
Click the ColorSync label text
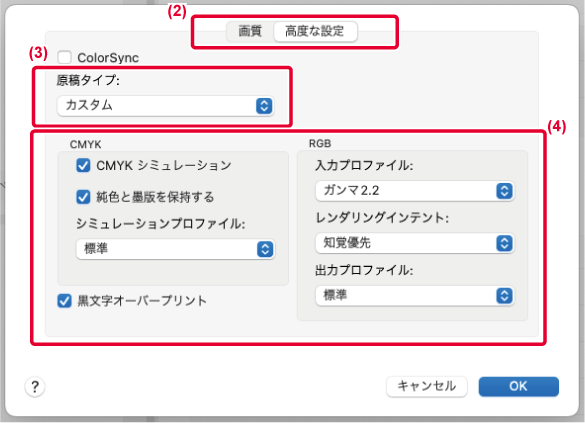click(x=108, y=58)
